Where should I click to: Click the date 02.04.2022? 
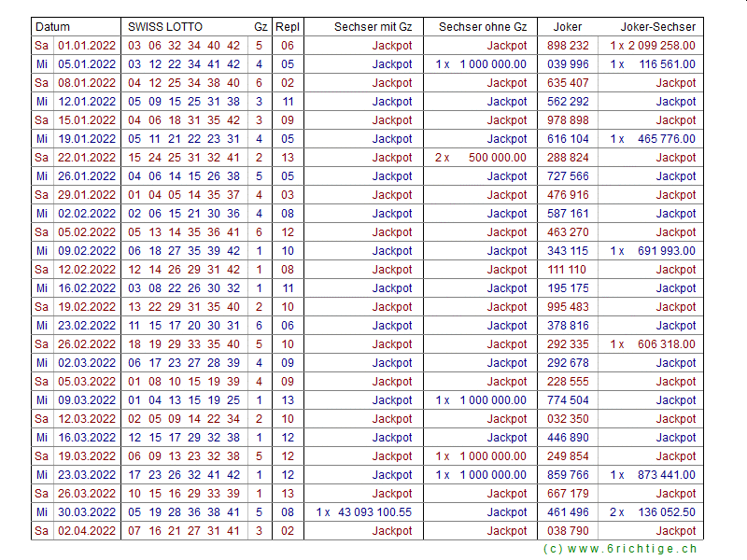point(87,531)
